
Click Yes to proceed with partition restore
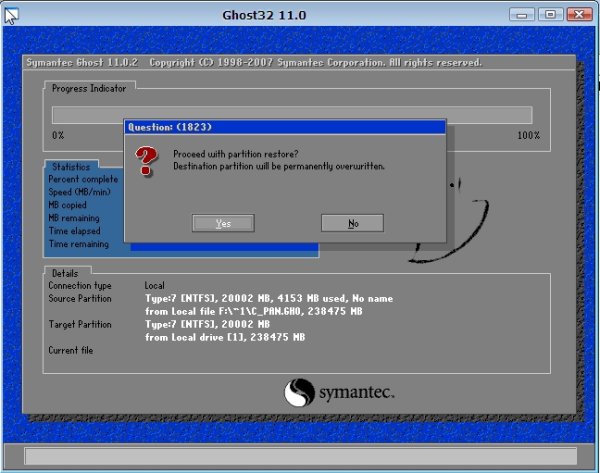click(223, 223)
